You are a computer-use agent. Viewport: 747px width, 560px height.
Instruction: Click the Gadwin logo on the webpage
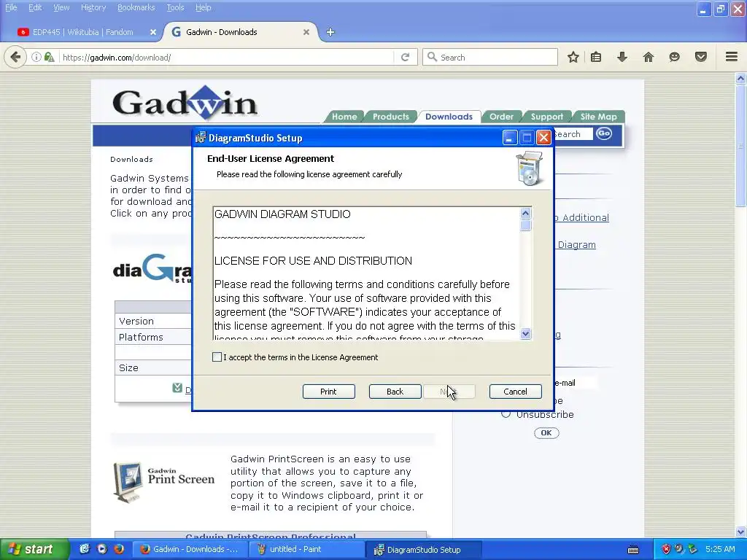coord(185,102)
